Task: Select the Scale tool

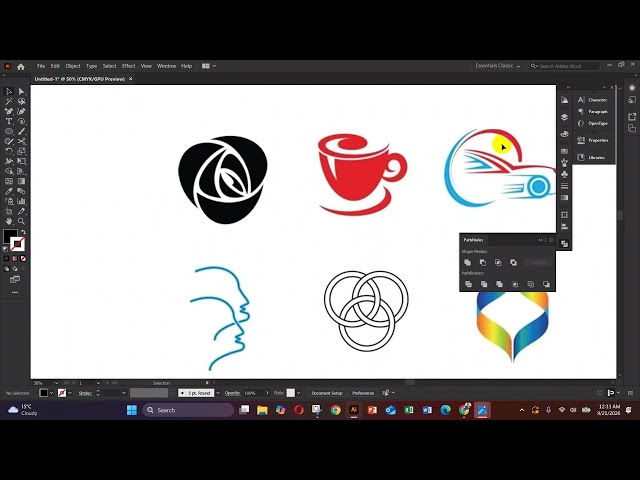Action: coord(21,151)
